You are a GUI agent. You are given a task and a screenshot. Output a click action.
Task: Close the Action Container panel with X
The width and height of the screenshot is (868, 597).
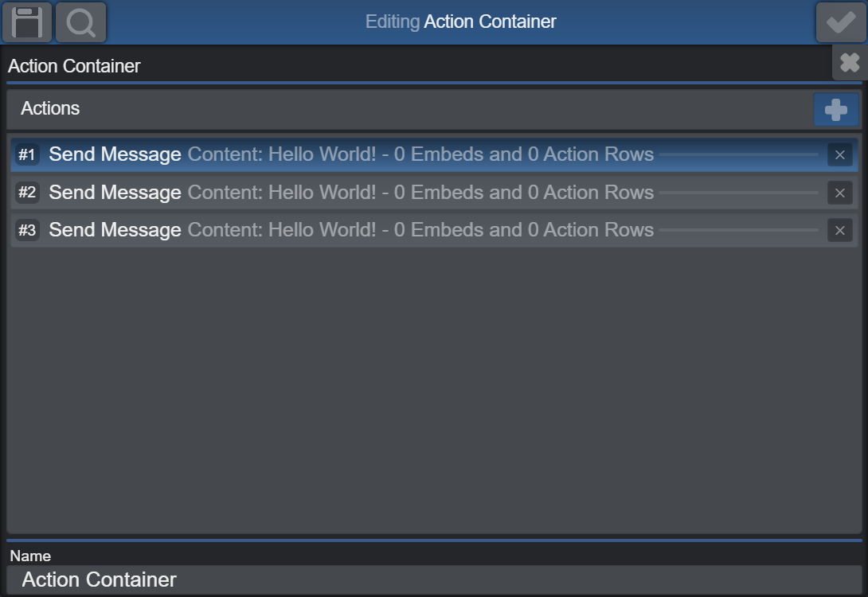850,63
